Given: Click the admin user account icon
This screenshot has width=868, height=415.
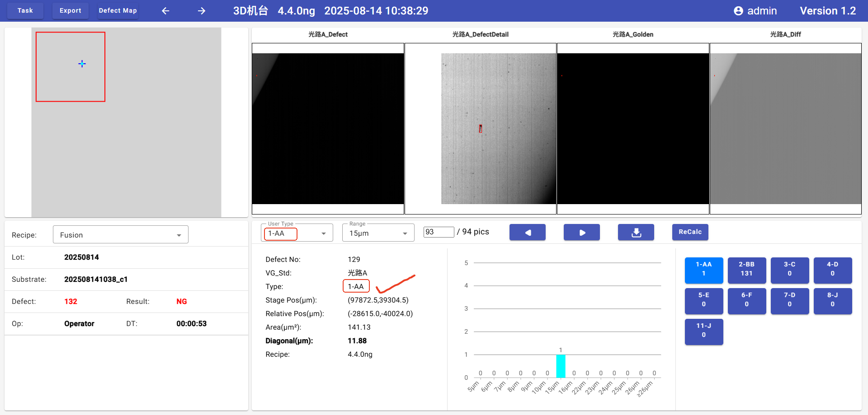Looking at the screenshot, I should (x=738, y=11).
